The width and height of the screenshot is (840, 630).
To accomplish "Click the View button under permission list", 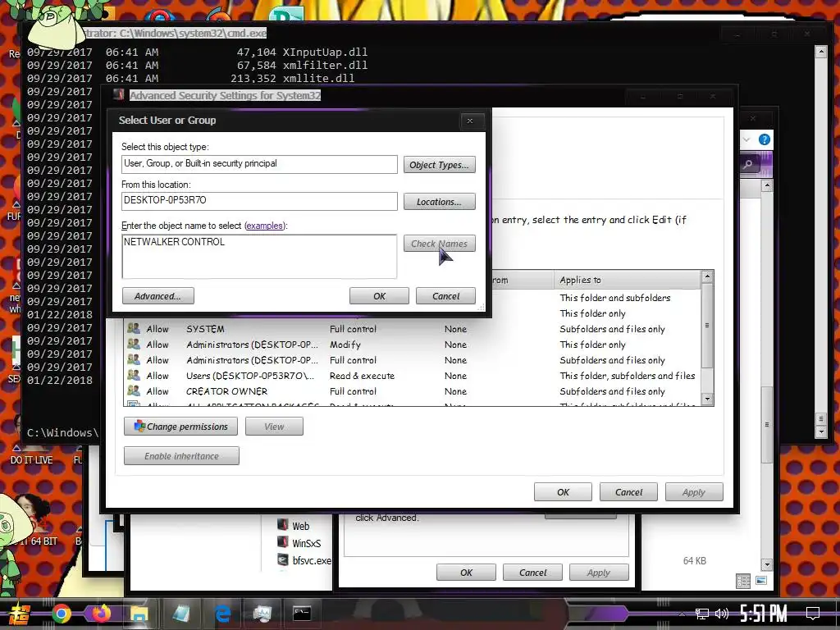I will 274,427.
